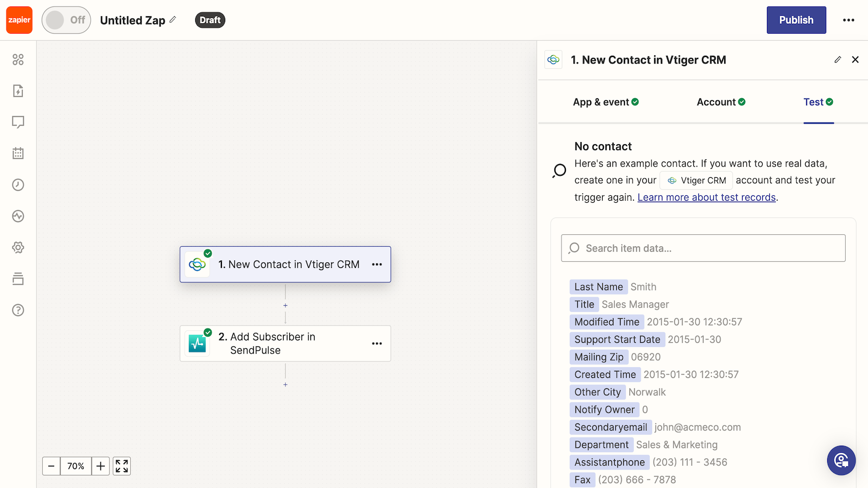
Task: Open the Zap details file icon
Action: click(x=18, y=91)
